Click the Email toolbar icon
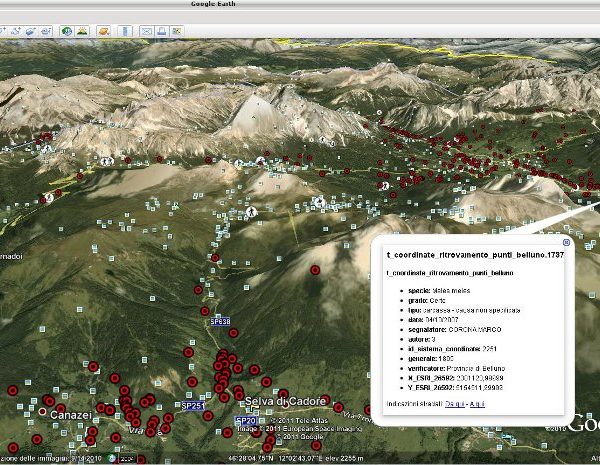The image size is (600, 465). click(146, 31)
